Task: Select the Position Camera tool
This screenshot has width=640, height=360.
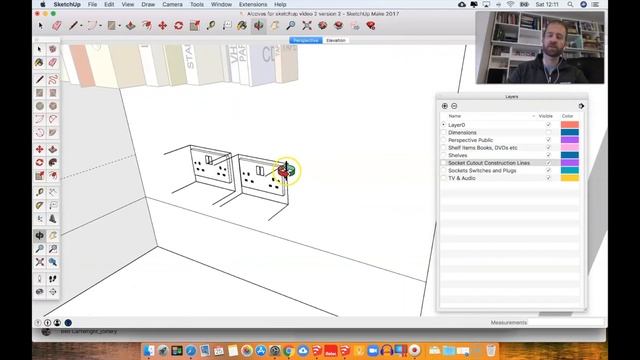Action: pyautogui.click(x=40, y=278)
